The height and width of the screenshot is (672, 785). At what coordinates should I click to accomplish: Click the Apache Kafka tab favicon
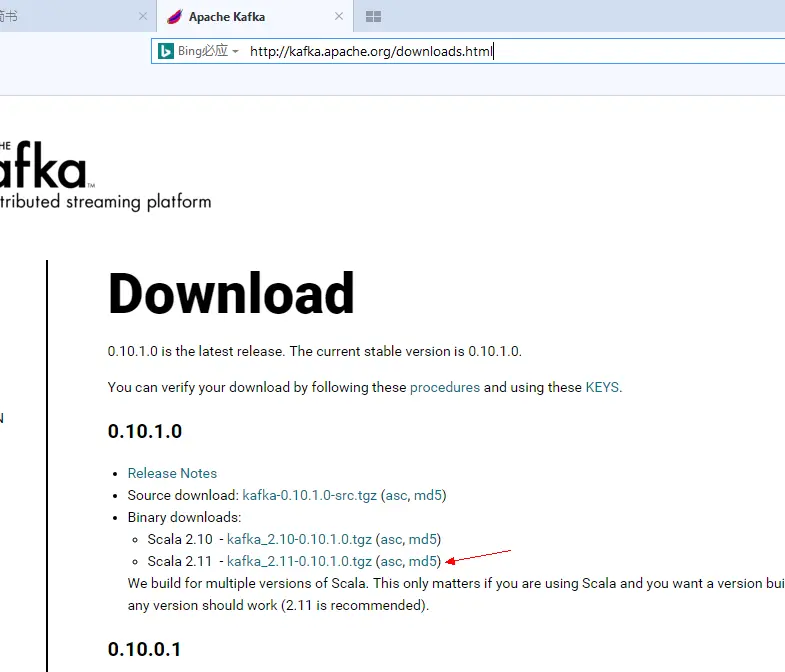click(175, 17)
